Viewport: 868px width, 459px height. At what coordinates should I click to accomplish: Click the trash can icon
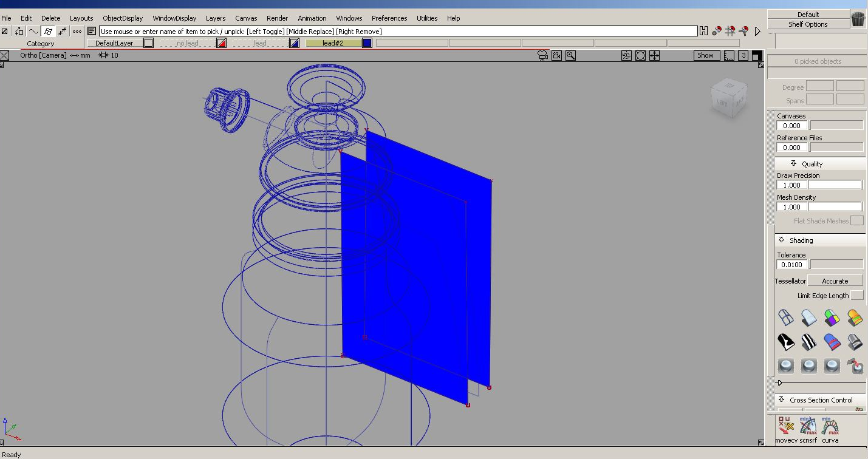coord(858,19)
